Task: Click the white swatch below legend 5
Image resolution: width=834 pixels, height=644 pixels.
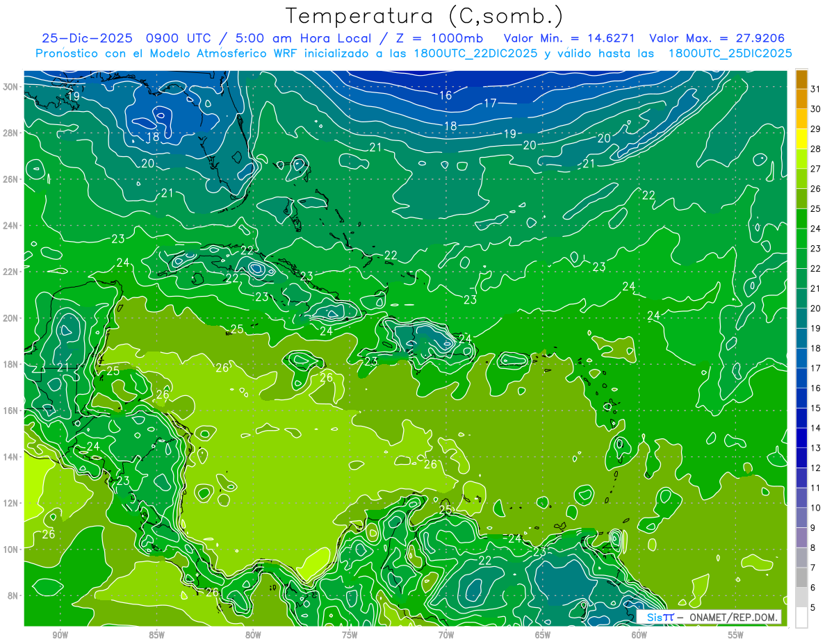Action: [x=801, y=618]
